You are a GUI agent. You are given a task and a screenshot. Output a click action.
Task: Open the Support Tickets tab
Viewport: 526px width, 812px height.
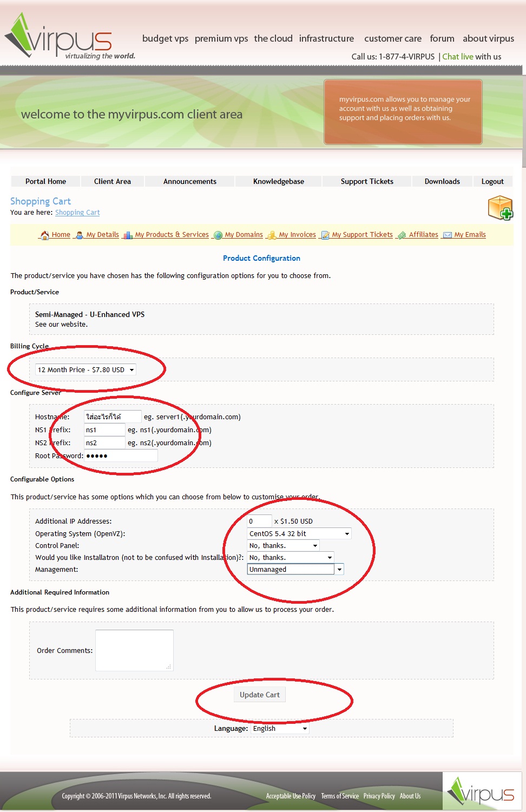(x=367, y=181)
